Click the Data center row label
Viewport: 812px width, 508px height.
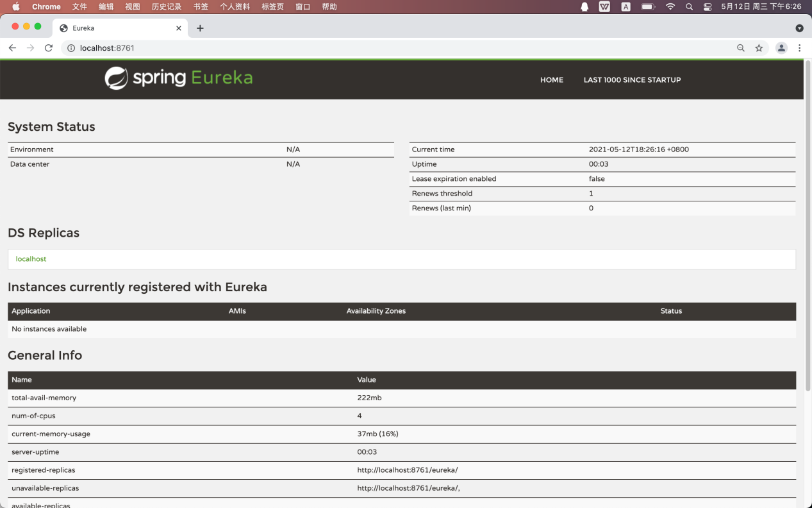tap(29, 164)
